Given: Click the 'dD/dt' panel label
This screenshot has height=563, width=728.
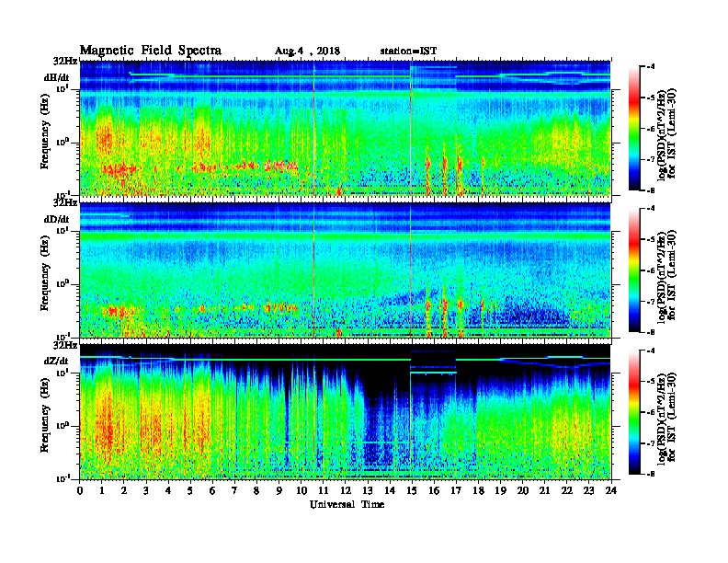Looking at the screenshot, I should click(57, 219).
